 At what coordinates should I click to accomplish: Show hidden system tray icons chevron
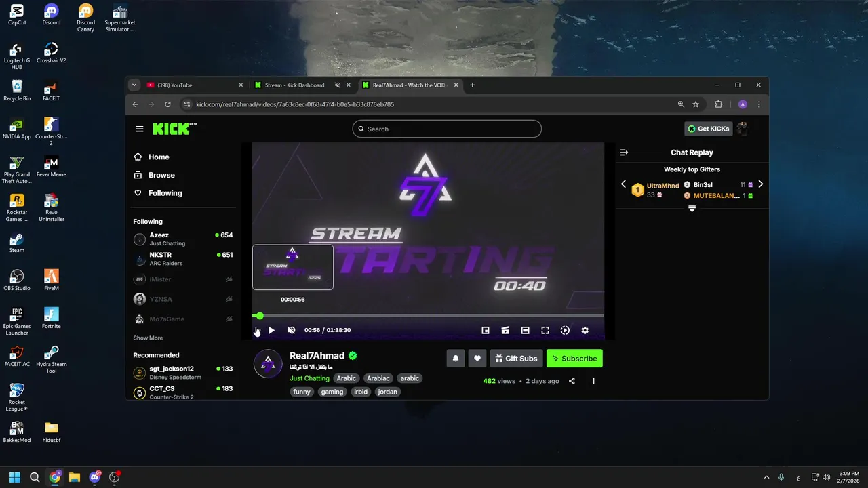pos(767,477)
